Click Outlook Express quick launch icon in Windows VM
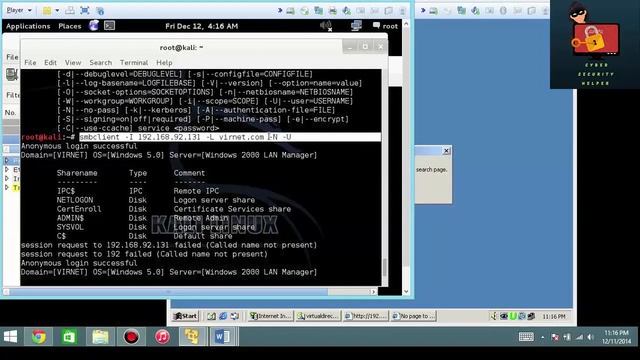 235,316
